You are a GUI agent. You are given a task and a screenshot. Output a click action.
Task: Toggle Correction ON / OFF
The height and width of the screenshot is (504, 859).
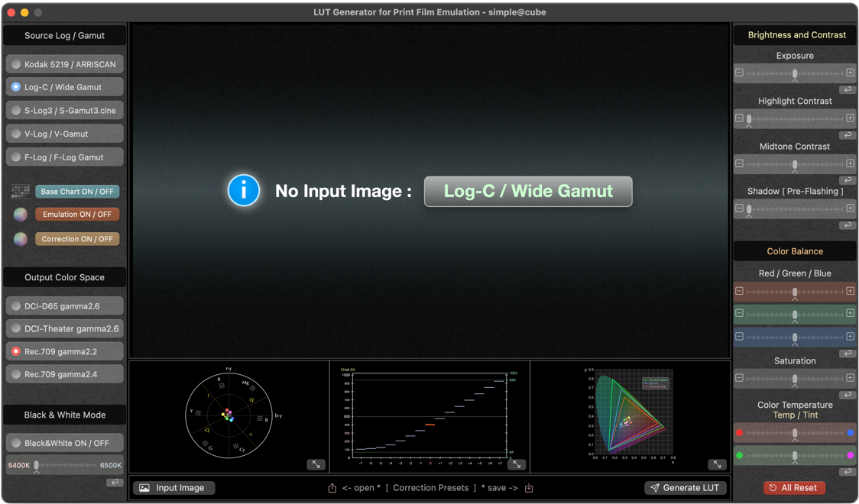pyautogui.click(x=77, y=239)
